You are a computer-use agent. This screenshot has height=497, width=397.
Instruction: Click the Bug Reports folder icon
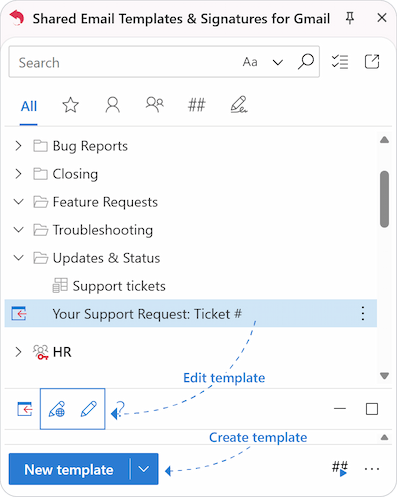click(40, 146)
